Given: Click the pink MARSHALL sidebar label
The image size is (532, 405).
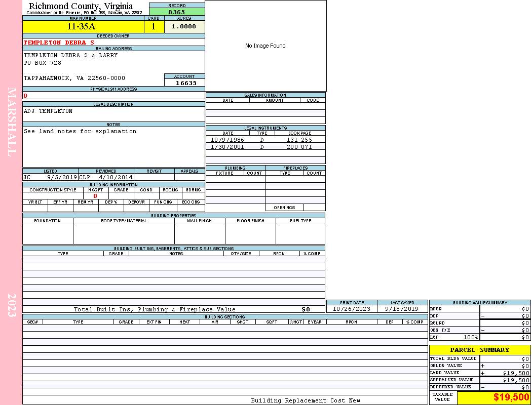Looking at the screenshot, I should coord(11,121).
